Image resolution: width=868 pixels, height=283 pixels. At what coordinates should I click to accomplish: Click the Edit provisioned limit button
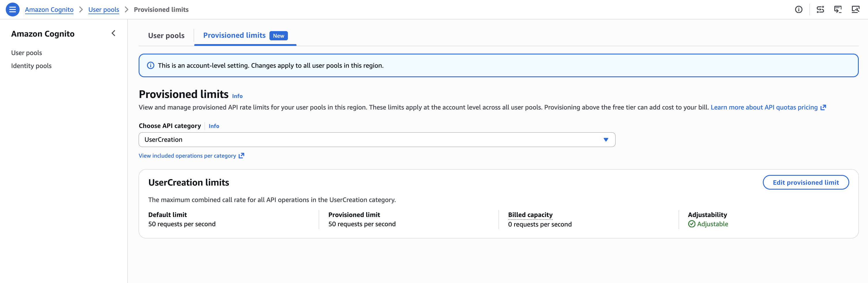coord(806,182)
